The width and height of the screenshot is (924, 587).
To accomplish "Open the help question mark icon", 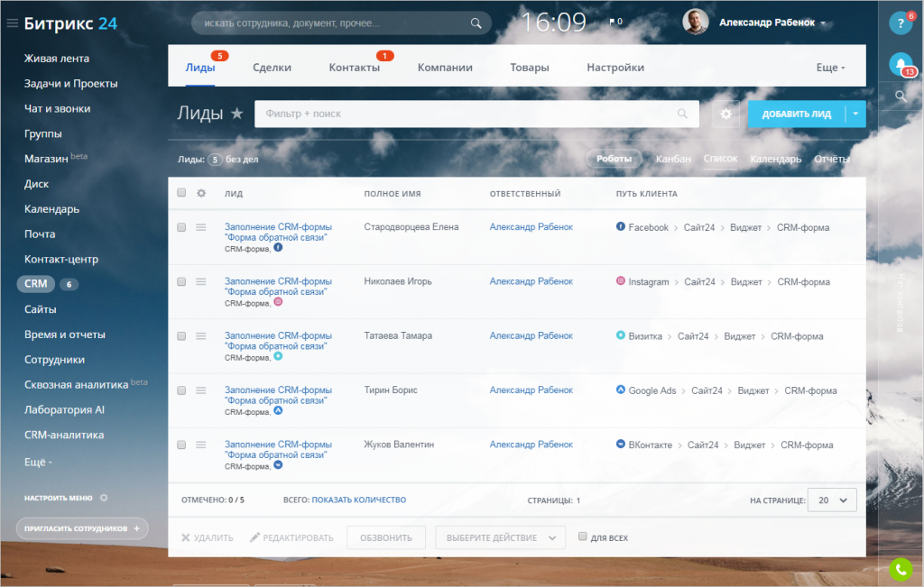I will [901, 23].
